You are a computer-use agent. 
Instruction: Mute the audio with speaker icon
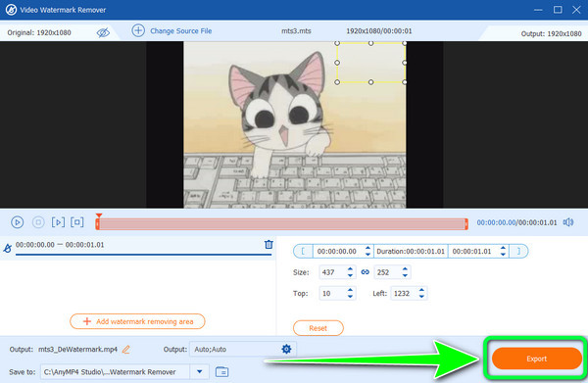click(568, 222)
